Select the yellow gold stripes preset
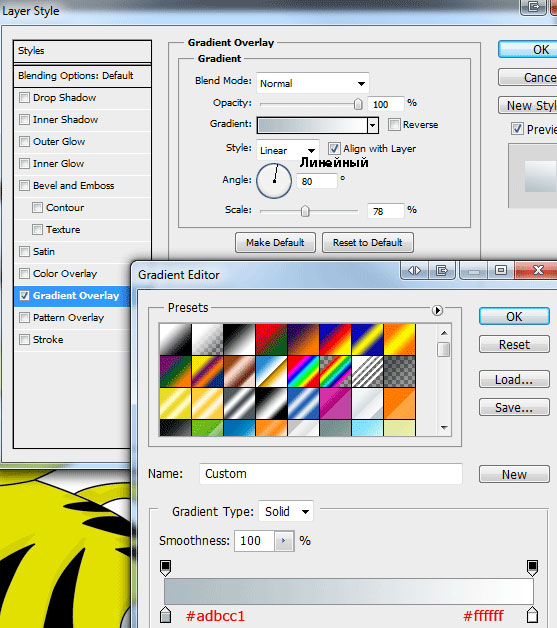This screenshot has height=628, width=557. point(175,403)
